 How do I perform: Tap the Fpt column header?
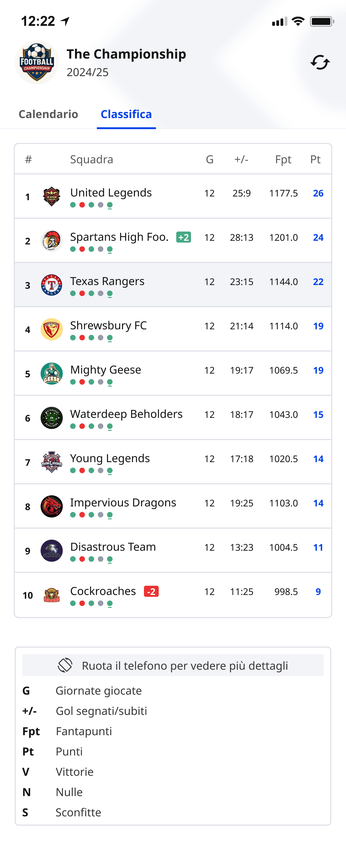click(x=283, y=159)
